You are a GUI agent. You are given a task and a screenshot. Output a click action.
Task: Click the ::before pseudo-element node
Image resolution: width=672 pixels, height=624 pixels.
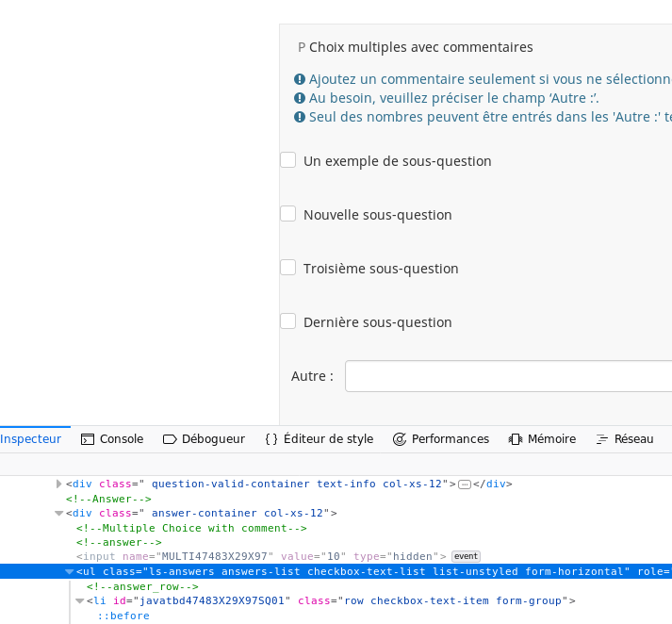[123, 616]
